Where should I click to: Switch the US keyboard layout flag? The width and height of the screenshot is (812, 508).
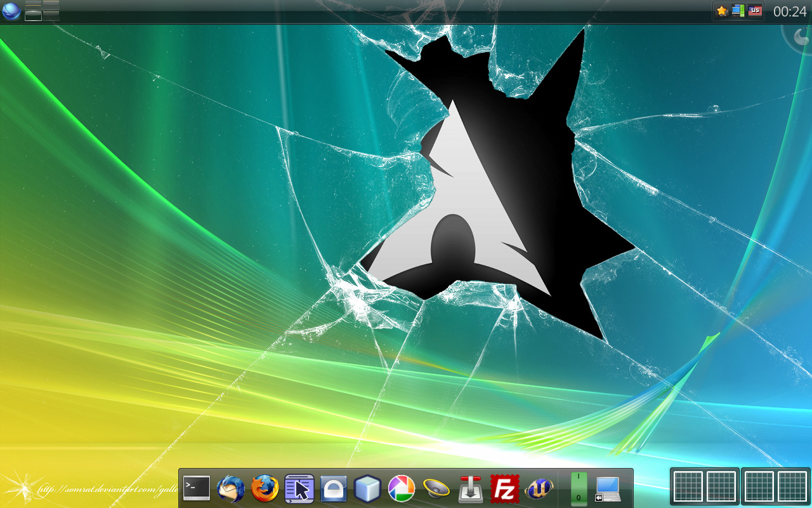pos(755,11)
